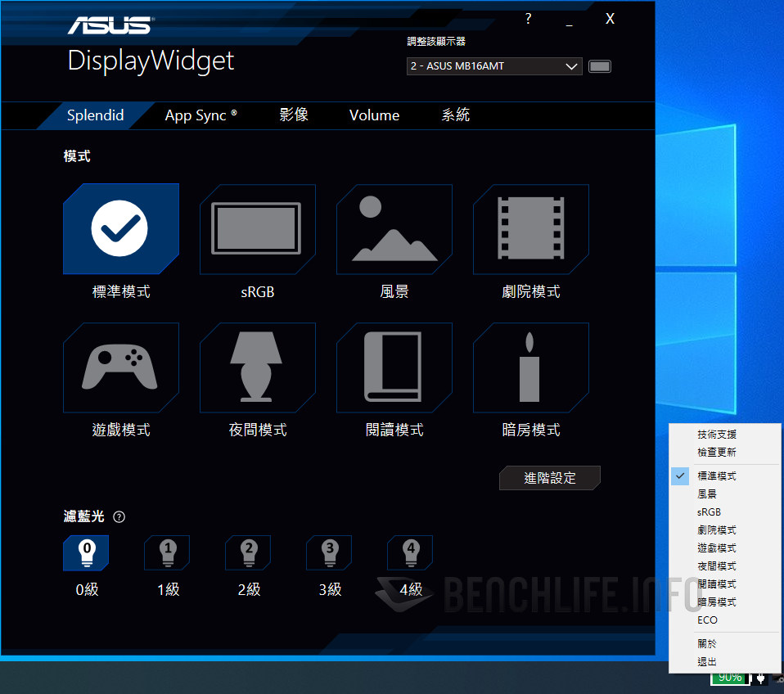This screenshot has height=694, width=784.
Task: Choose ECO from the tray menu
Action: coord(707,620)
